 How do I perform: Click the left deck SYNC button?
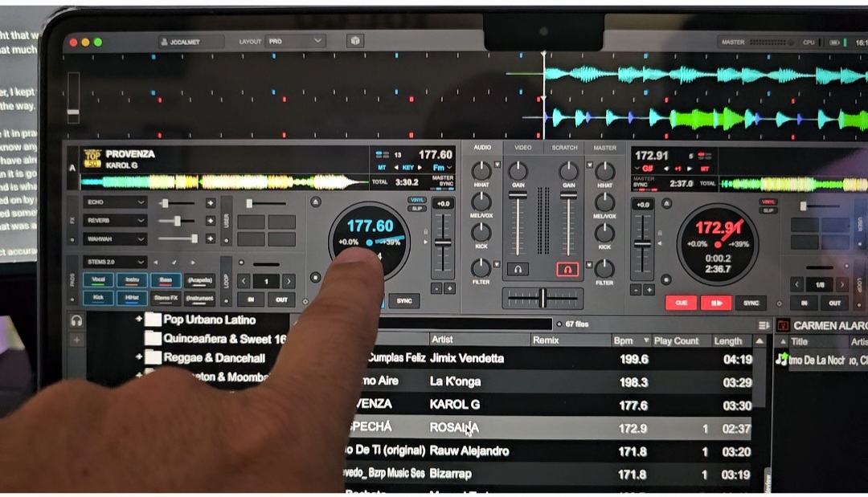[403, 301]
